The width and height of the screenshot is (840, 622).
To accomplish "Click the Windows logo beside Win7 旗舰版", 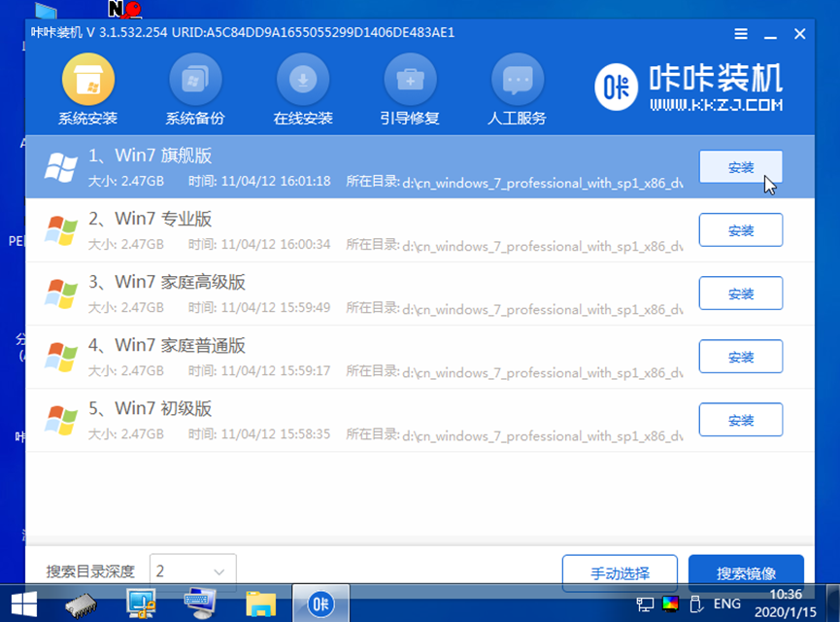I will point(61,165).
